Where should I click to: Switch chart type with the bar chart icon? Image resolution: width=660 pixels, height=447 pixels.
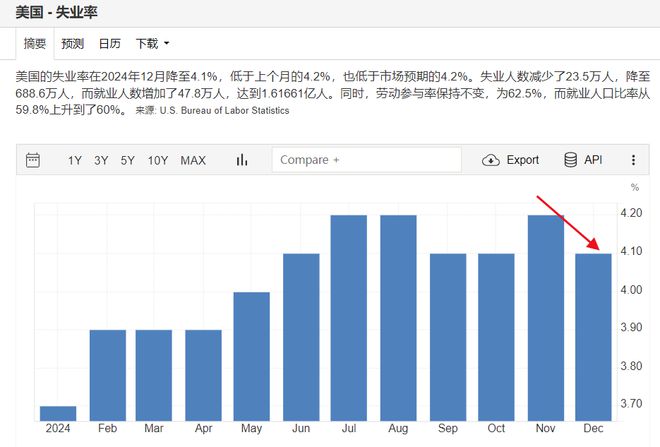click(x=242, y=160)
